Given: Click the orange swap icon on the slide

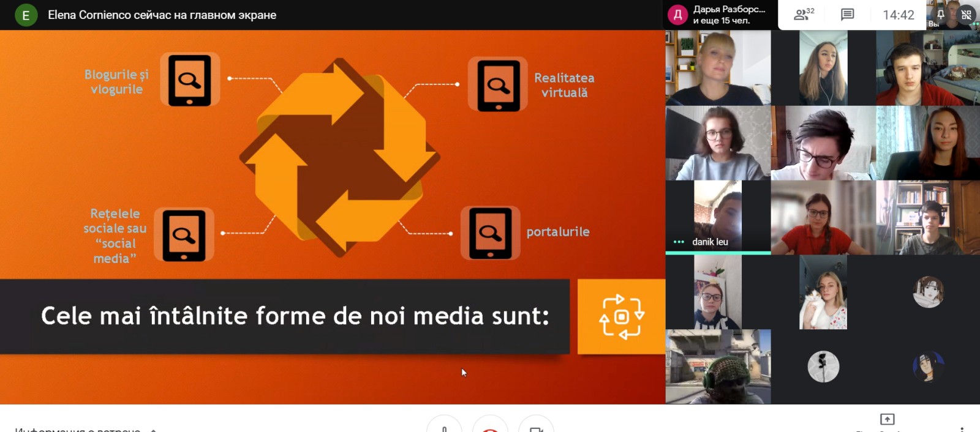Looking at the screenshot, I should [x=622, y=316].
